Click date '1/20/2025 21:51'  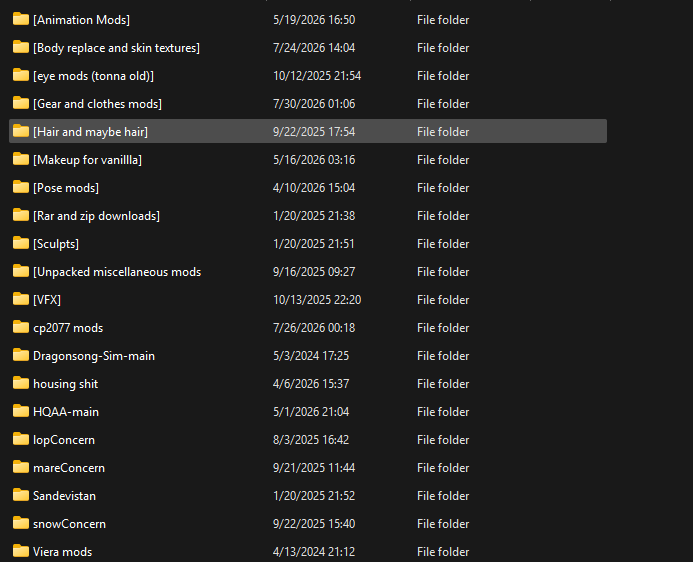[x=313, y=244]
